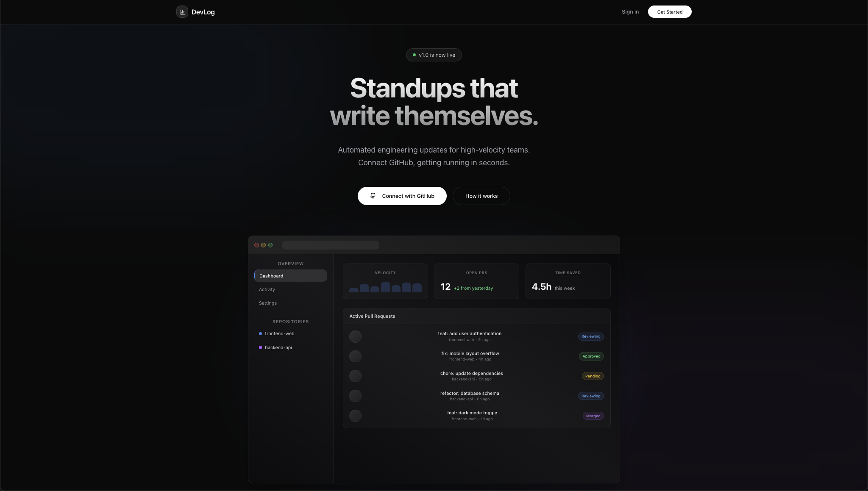868x491 pixels.
Task: Click the GitHub icon in Connect button
Action: click(x=373, y=196)
